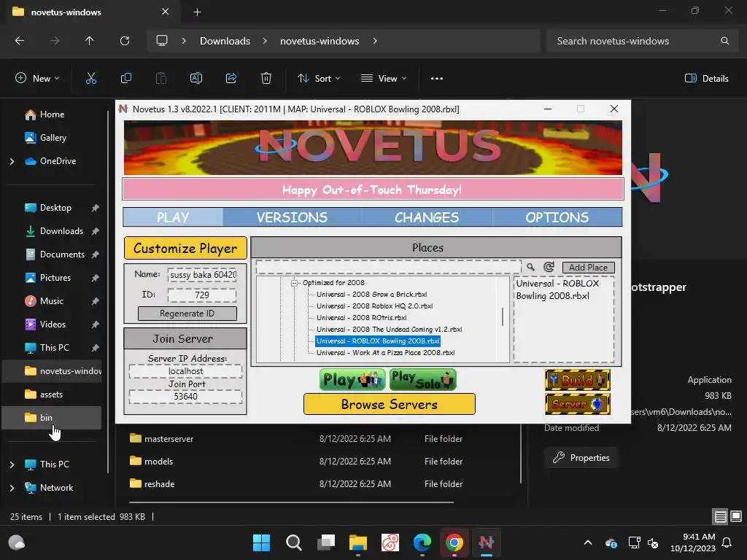Go back in File Explorer
The image size is (747, 560).
(20, 41)
